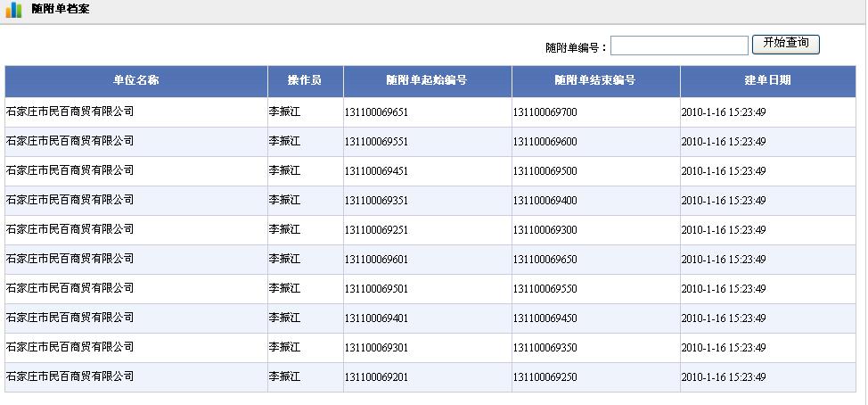Select end number 131100069500 cell

(545, 171)
